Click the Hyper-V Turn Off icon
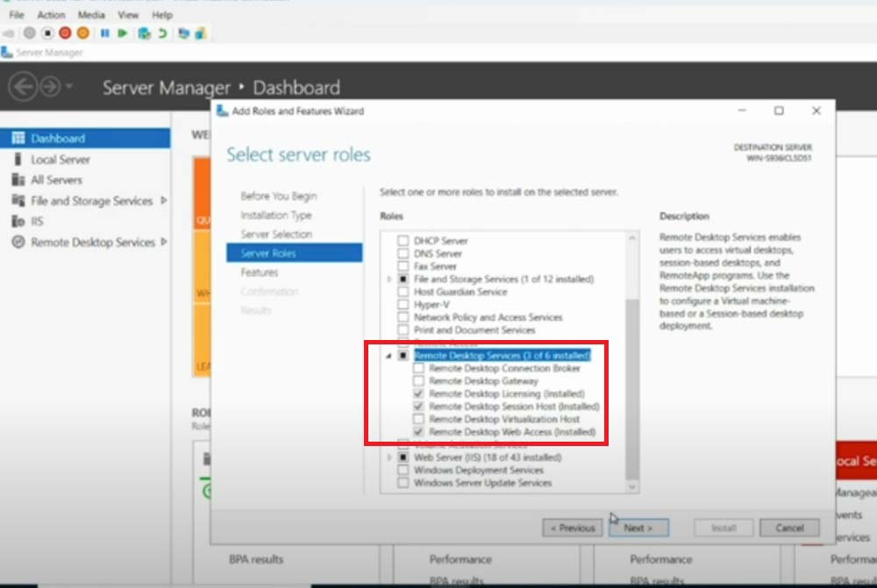The width and height of the screenshot is (877, 588). pyautogui.click(x=47, y=33)
